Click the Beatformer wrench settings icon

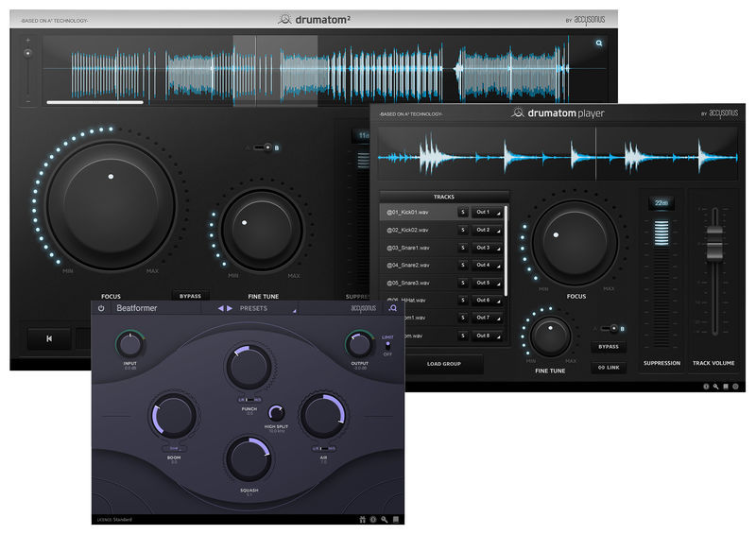click(385, 520)
